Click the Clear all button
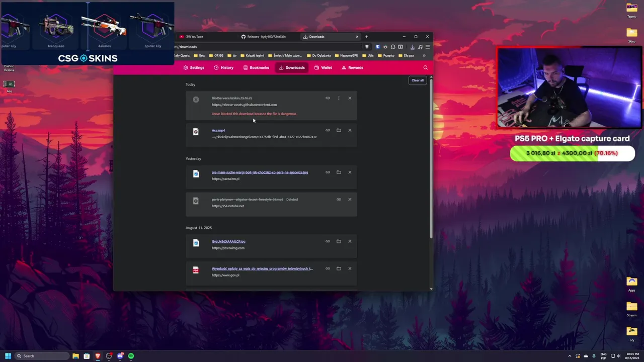Image resolution: width=644 pixels, height=362 pixels. tap(418, 80)
